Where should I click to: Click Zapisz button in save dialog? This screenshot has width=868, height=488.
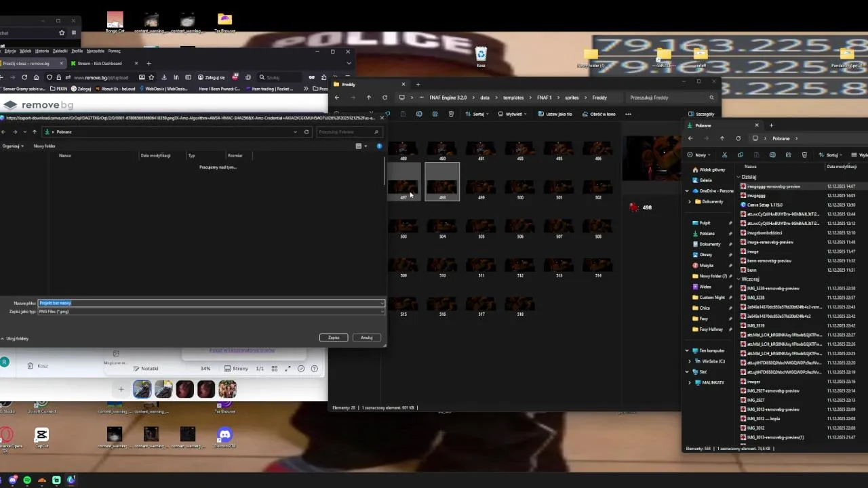(334, 338)
